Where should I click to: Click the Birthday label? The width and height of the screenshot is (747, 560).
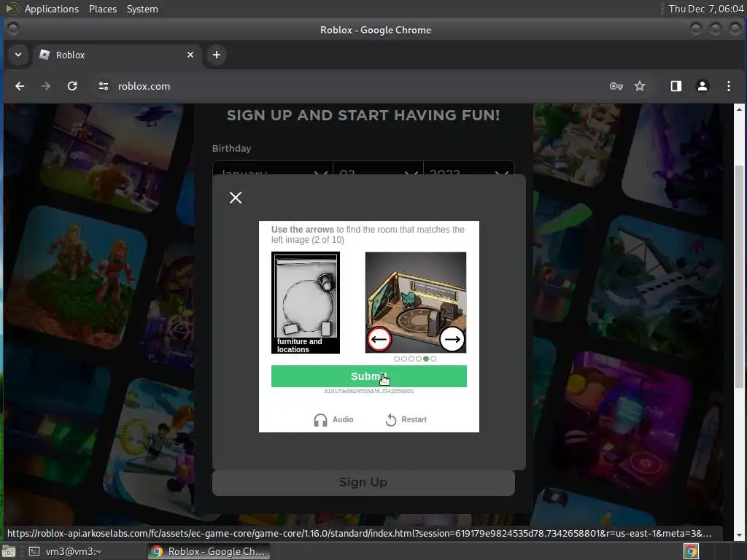click(x=231, y=148)
